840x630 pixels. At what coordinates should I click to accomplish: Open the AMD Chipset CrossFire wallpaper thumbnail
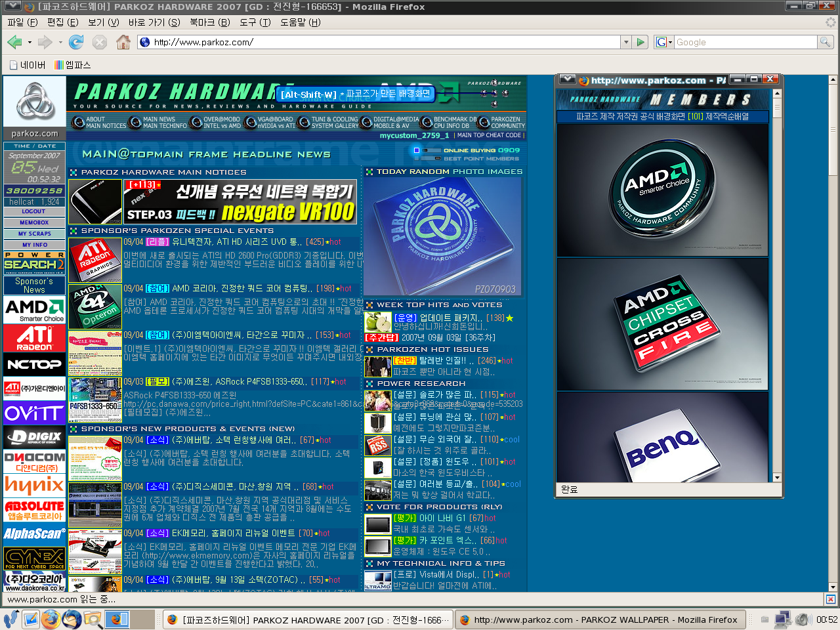[662, 324]
